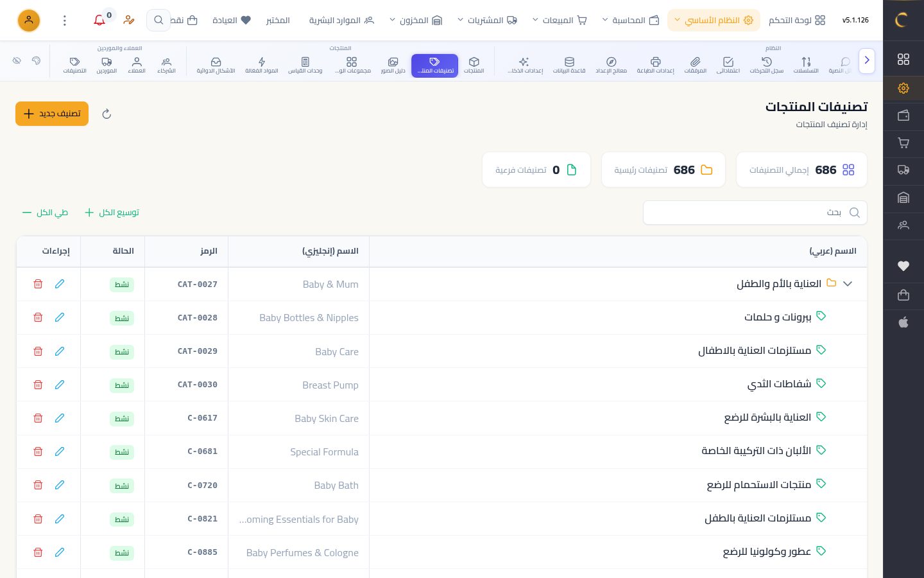
Task: Delete the Baby Bottles & Nipples category
Action: (x=38, y=317)
